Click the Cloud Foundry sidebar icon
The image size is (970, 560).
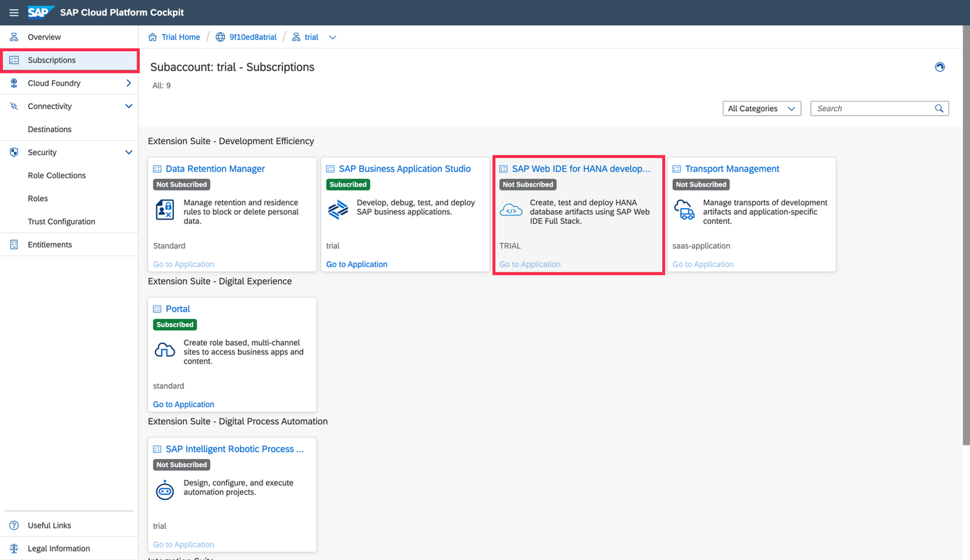[14, 83]
